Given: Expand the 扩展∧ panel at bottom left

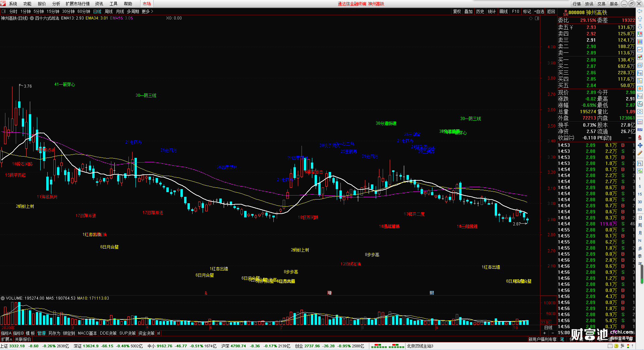Looking at the screenshot, I should tap(6, 339).
